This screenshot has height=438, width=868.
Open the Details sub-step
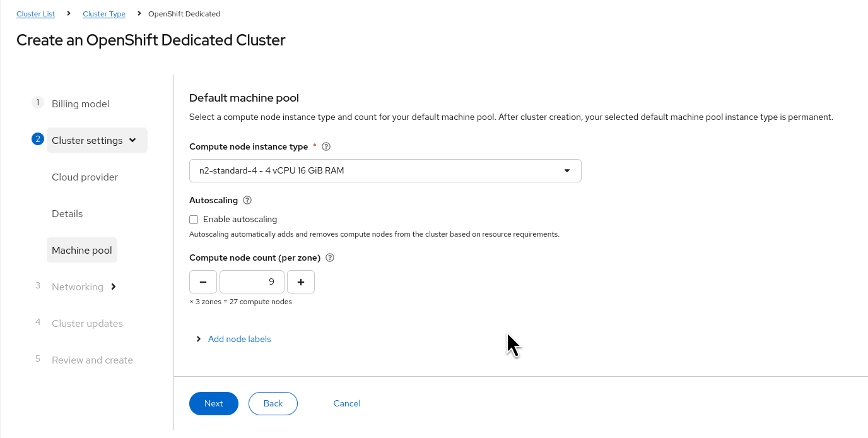coord(67,213)
